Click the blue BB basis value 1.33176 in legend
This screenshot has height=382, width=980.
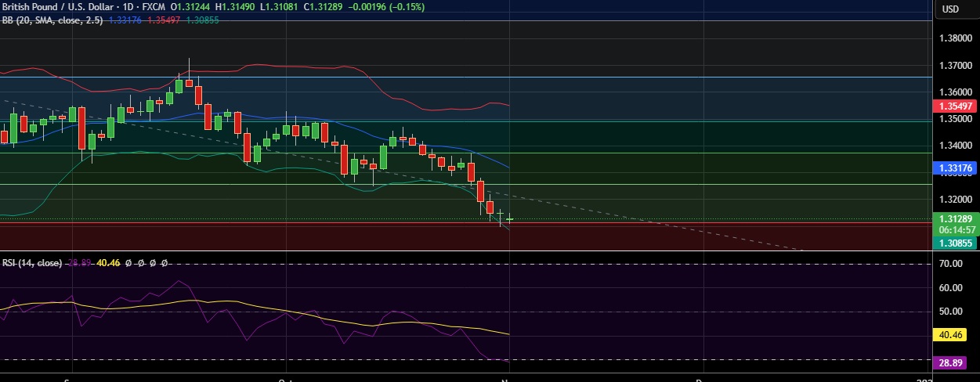click(126, 20)
